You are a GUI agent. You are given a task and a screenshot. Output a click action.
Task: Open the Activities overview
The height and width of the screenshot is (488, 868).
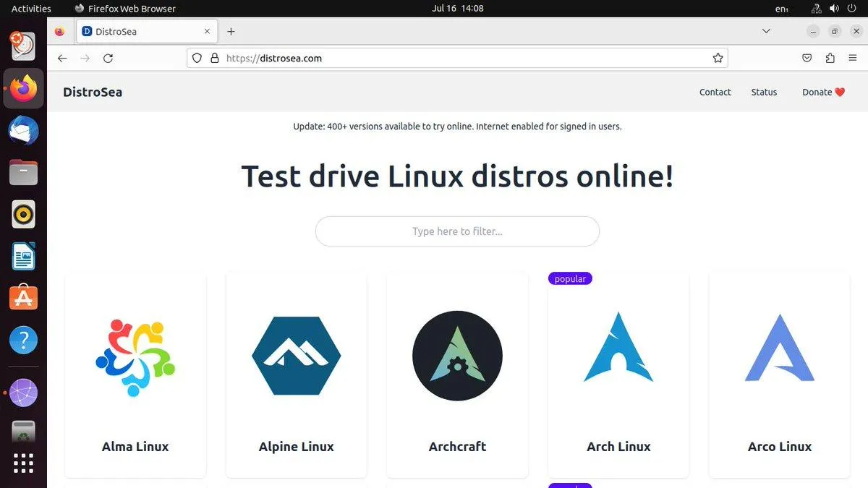coord(31,9)
